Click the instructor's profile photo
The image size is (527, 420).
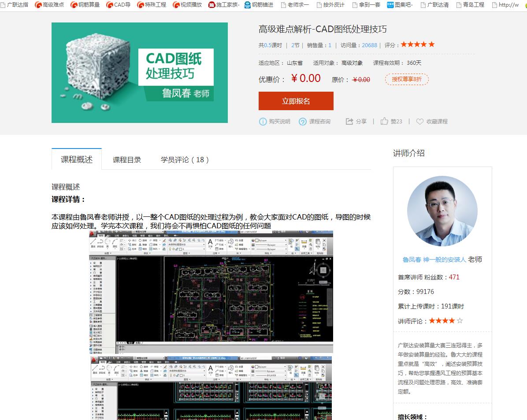point(442,211)
